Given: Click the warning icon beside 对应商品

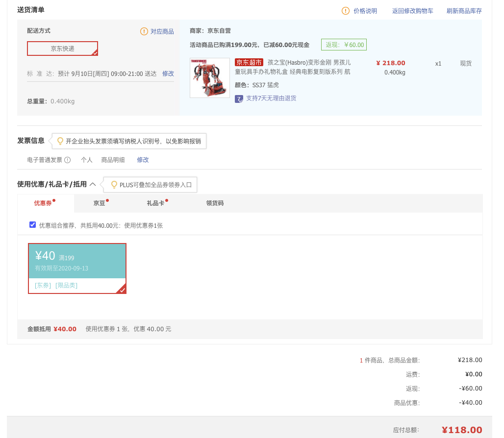Looking at the screenshot, I should pos(144,31).
